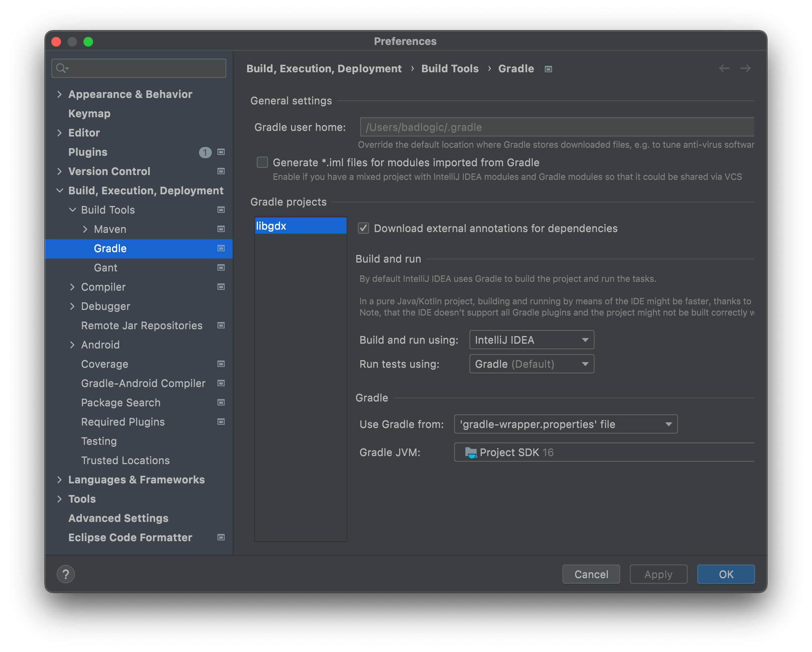812x652 pixels.
Task: Select Gant in the settings tree
Action: tap(106, 268)
